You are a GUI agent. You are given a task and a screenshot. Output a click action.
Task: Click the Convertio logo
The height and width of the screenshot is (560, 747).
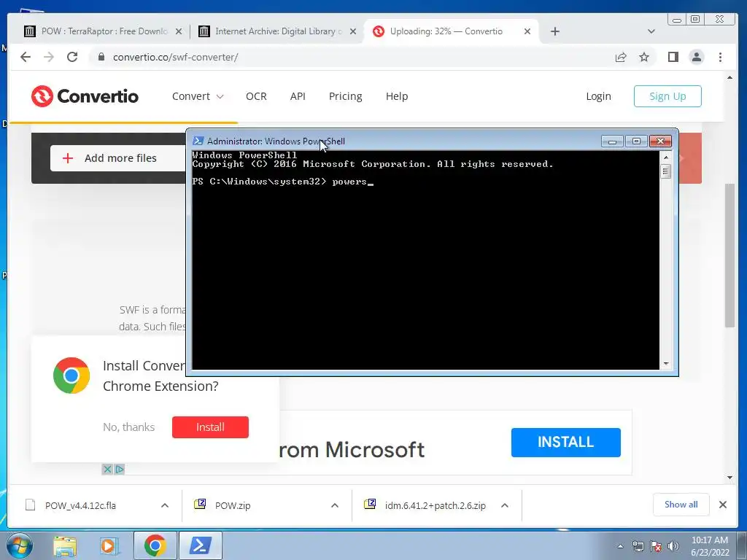coord(85,96)
